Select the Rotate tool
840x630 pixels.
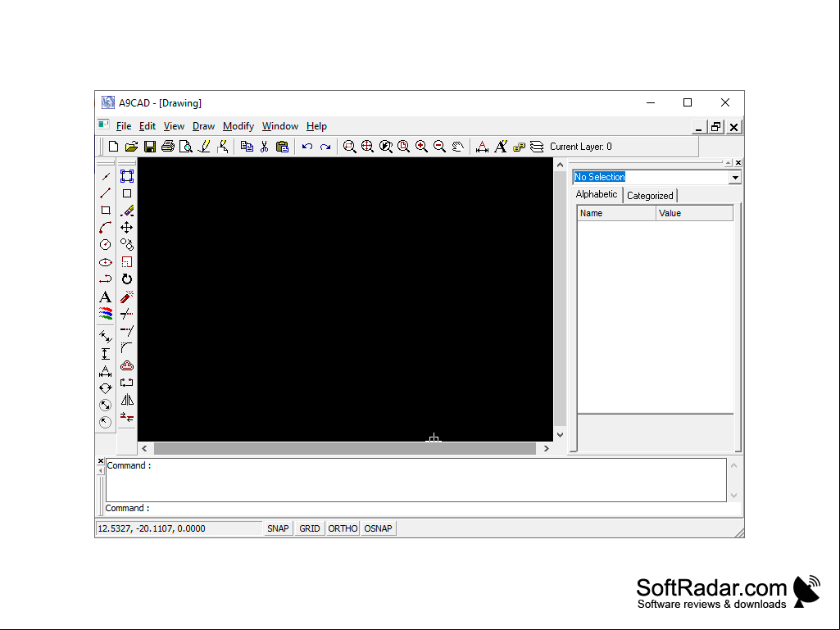coord(127,279)
